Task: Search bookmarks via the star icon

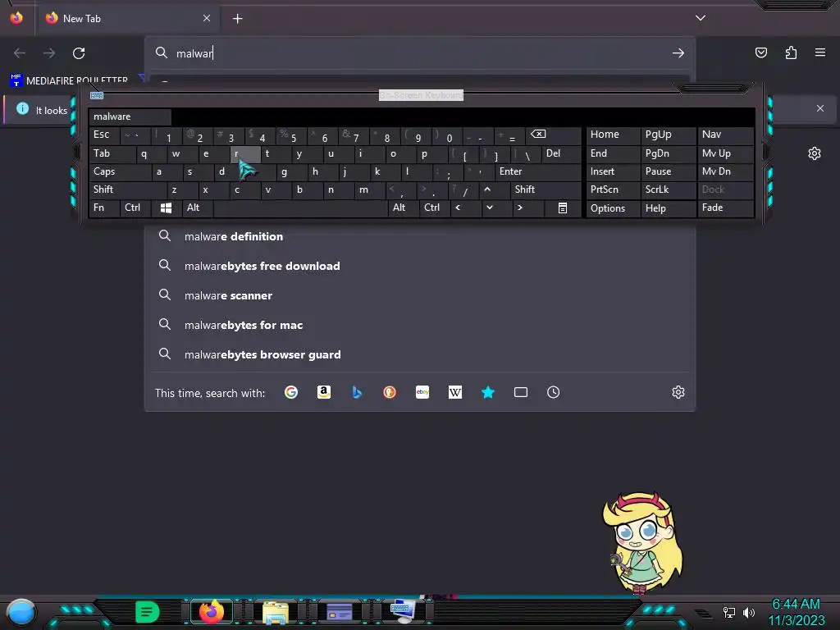Action: 488,392
